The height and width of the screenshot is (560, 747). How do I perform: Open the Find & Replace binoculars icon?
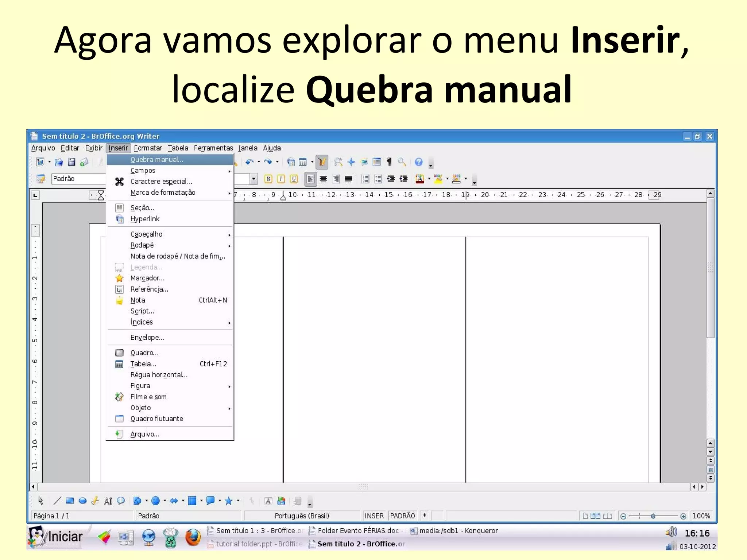click(x=338, y=162)
